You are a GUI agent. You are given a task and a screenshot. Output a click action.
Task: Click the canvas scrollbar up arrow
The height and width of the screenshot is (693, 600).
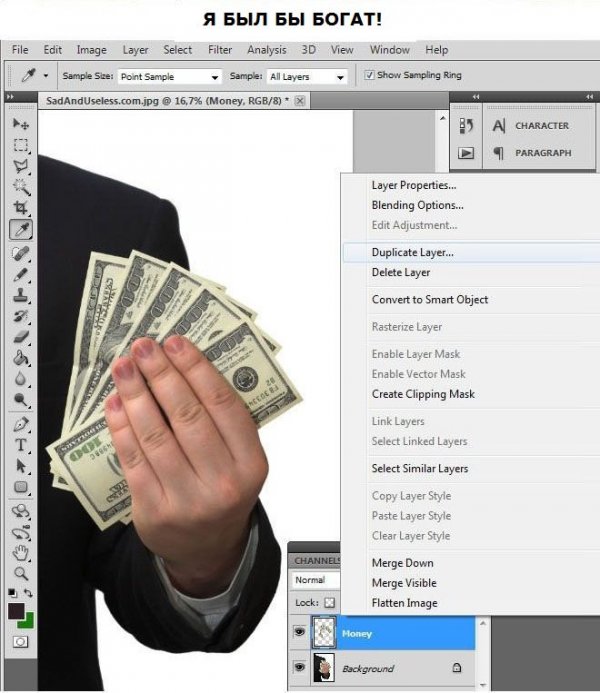coord(442,118)
